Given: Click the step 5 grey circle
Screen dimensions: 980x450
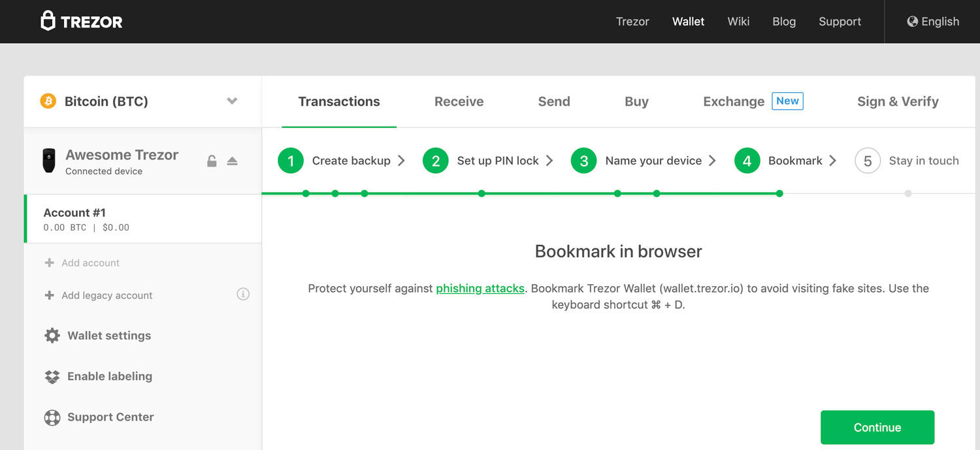Looking at the screenshot, I should tap(868, 161).
